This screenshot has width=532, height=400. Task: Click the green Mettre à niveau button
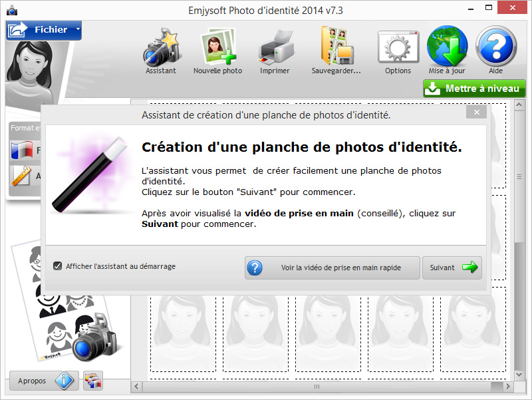474,89
